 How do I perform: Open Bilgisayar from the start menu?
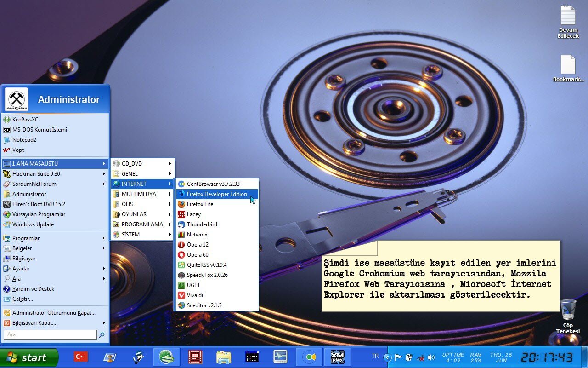pos(55,259)
